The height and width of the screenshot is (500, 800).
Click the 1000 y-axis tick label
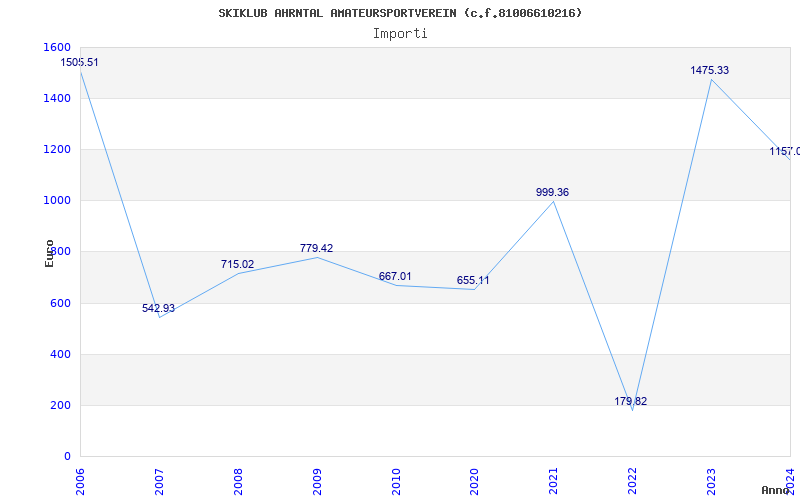point(58,201)
